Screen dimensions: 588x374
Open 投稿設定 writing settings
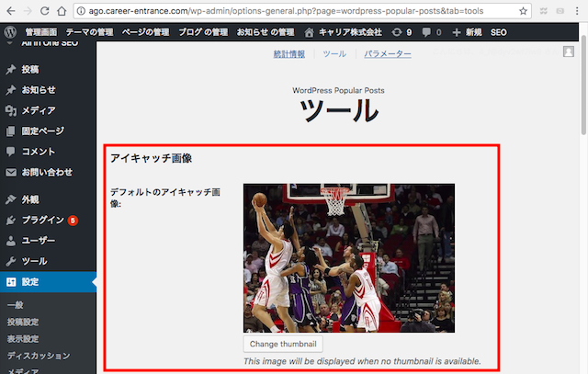(23, 322)
